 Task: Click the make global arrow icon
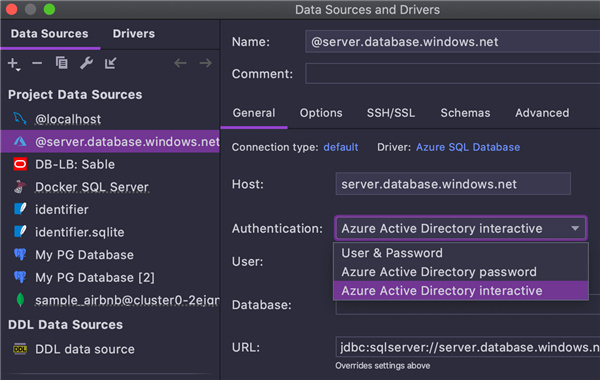[111, 63]
